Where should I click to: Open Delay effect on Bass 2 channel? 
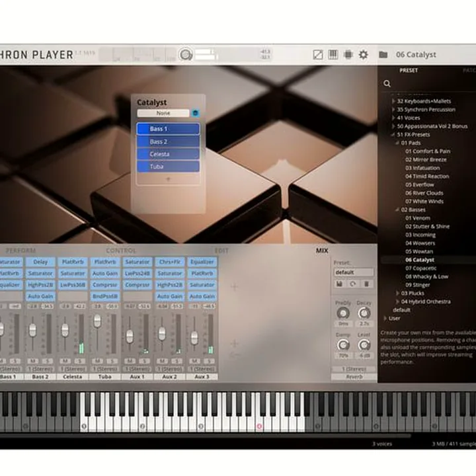40,262
